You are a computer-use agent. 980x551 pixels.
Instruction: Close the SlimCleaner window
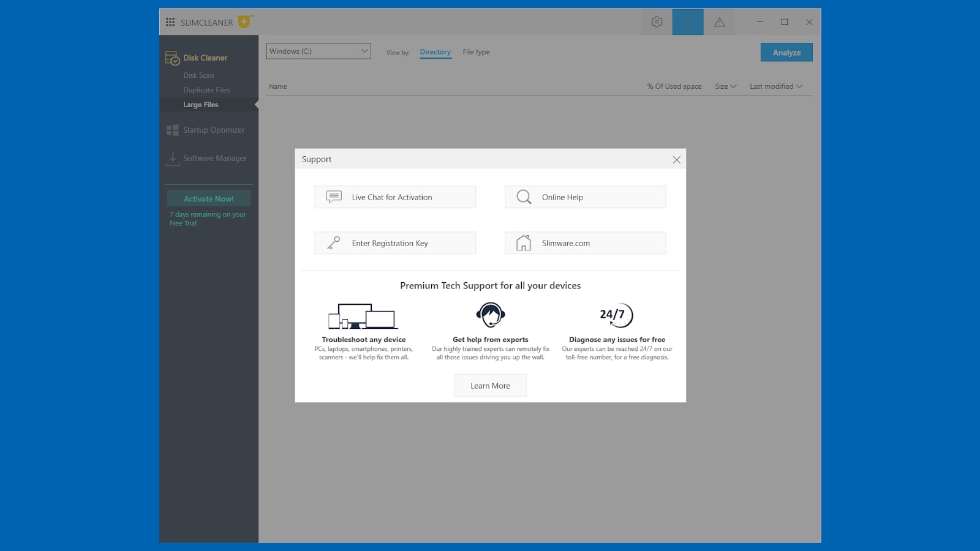[809, 22]
